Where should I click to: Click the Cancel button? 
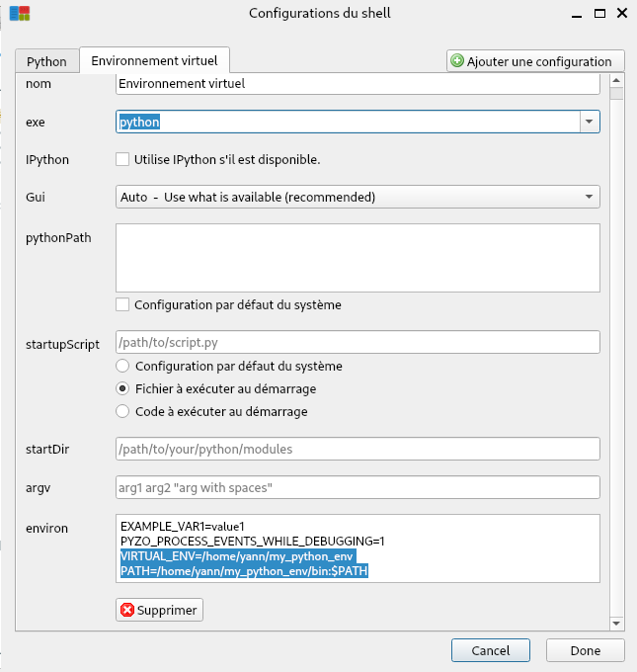491,650
